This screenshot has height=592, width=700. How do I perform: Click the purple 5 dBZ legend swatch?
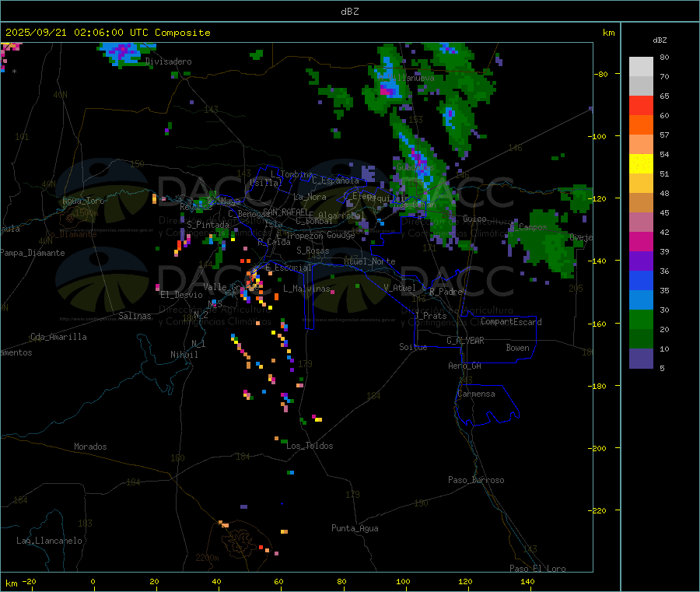641,359
